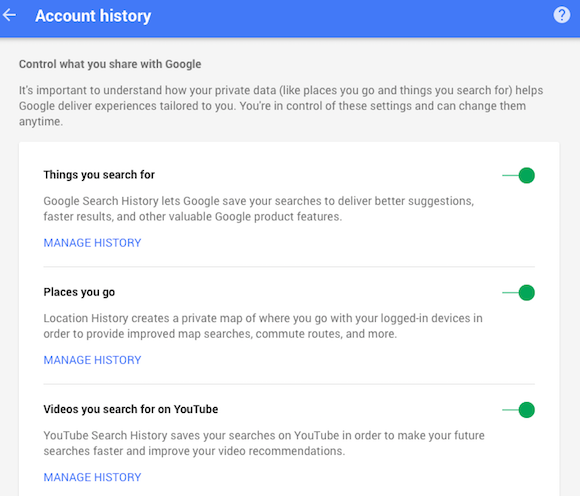Screen dimensions: 580x496
Task: Click the divider line above Places you go
Action: pyautogui.click(x=289, y=266)
